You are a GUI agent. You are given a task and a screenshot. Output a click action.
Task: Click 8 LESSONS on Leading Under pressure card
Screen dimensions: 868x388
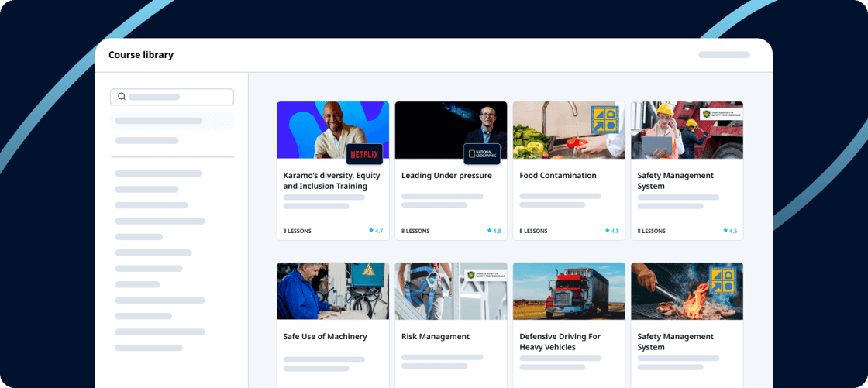[415, 231]
